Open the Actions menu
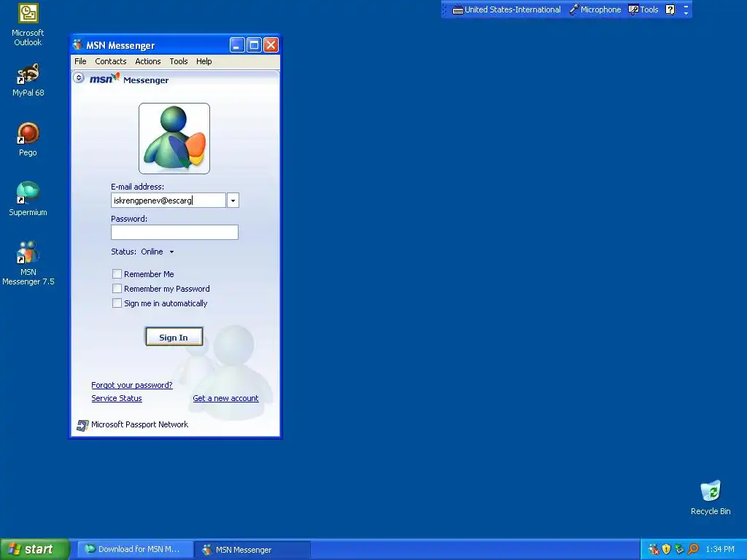The image size is (747, 560). click(147, 61)
